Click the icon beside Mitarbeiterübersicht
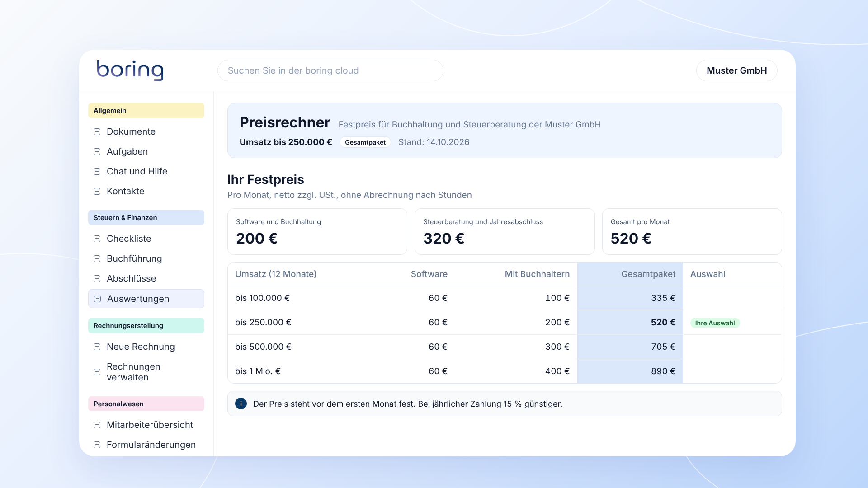 coord(97,425)
